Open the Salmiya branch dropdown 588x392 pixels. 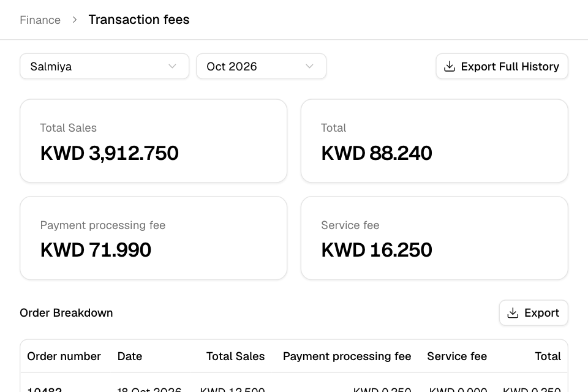104,66
